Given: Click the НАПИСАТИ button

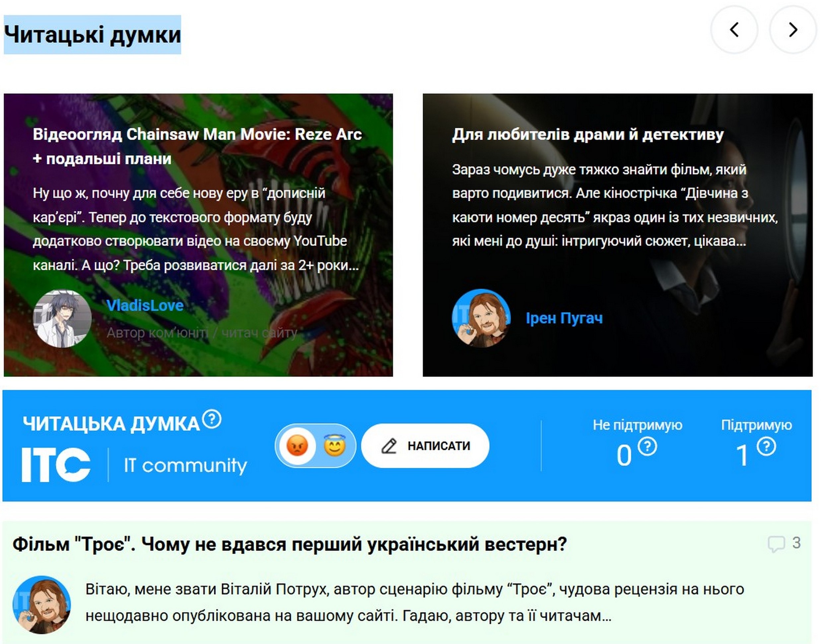Looking at the screenshot, I should coord(425,446).
